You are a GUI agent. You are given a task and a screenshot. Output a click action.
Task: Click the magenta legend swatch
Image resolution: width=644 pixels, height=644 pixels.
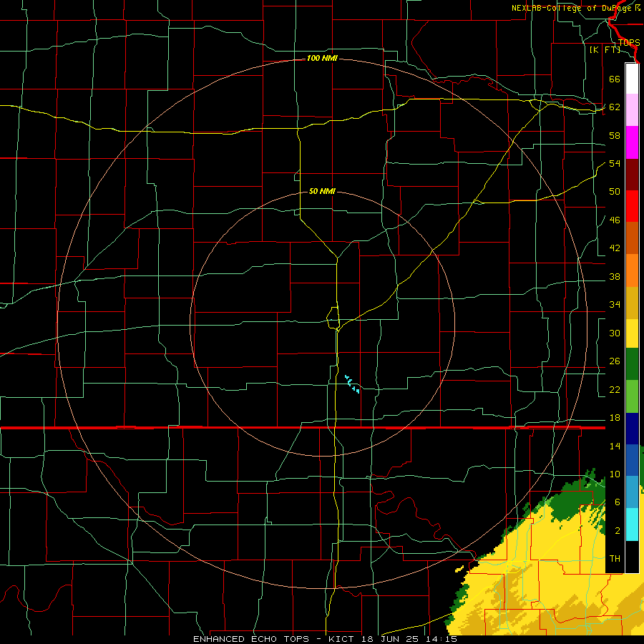pyautogui.click(x=632, y=142)
